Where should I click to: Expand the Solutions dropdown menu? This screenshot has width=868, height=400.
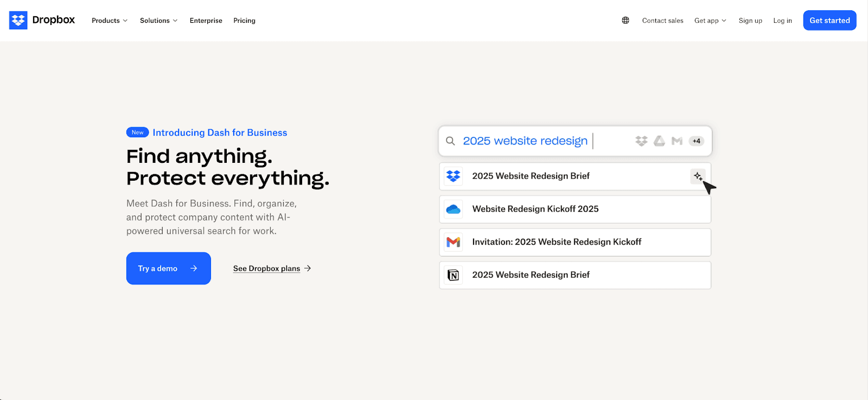point(158,21)
